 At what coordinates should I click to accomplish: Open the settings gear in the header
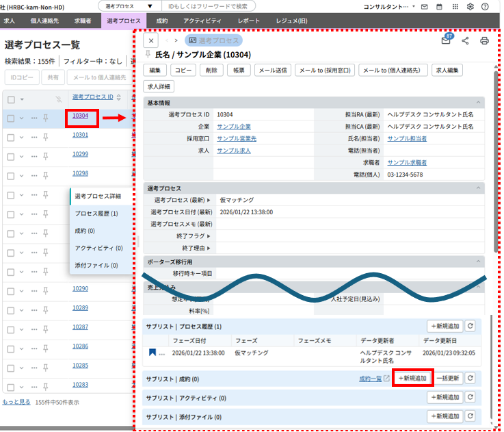click(470, 6)
